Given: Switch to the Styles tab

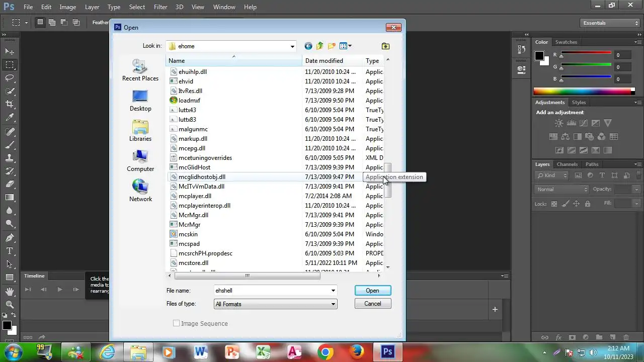Looking at the screenshot, I should click(579, 103).
